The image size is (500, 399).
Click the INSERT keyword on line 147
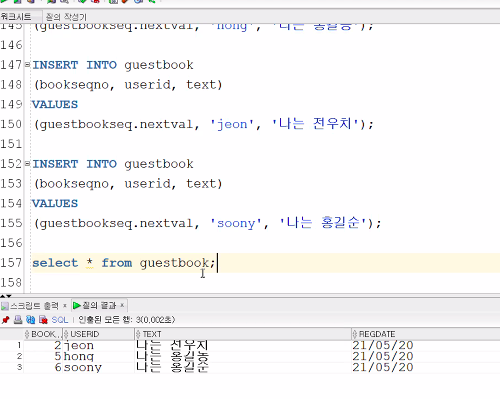(x=55, y=65)
